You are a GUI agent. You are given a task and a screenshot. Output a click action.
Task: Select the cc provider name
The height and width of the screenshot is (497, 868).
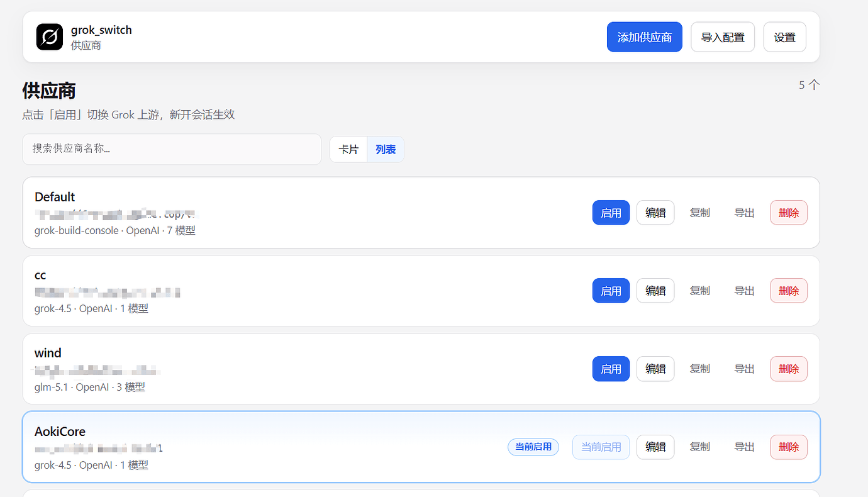[40, 275]
